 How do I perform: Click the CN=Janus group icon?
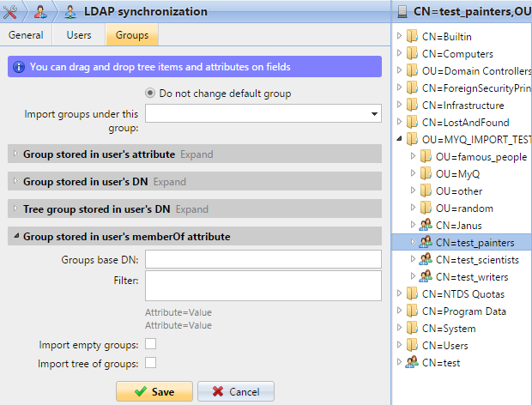point(425,226)
